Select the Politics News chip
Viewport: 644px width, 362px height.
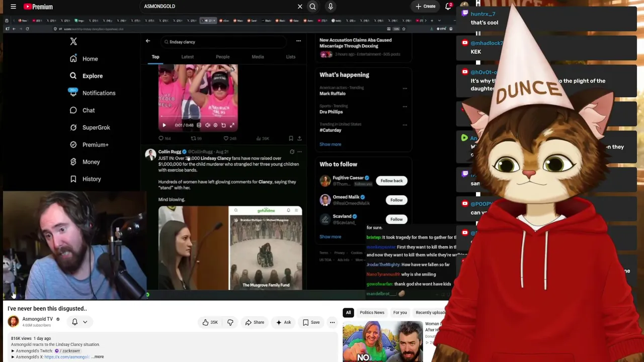[x=372, y=313]
